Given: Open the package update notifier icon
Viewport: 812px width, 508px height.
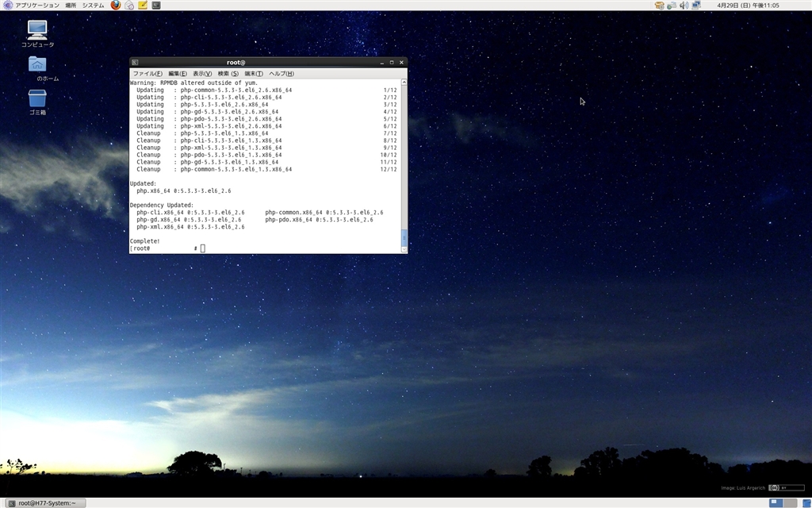Looking at the screenshot, I should click(x=660, y=5).
